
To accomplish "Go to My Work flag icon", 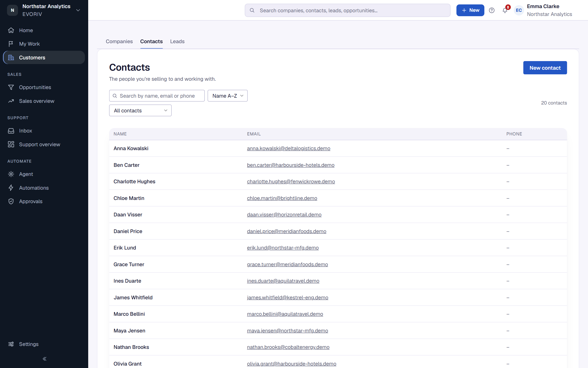I will 11,44.
